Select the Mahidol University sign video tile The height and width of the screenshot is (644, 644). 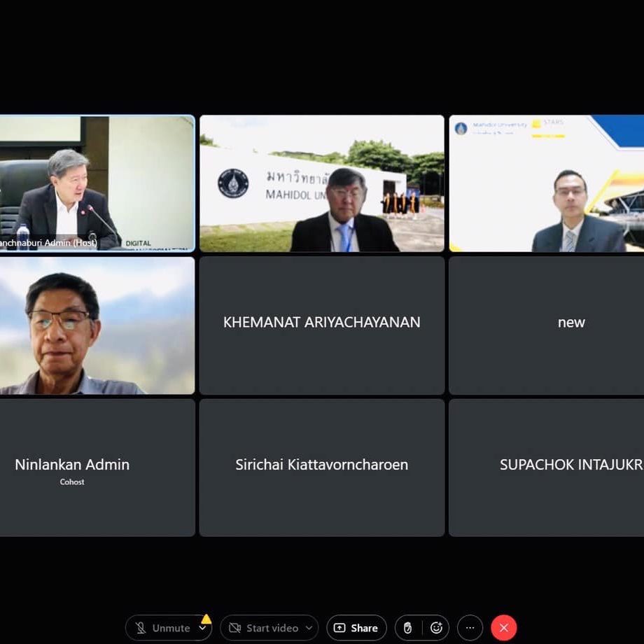[322, 183]
